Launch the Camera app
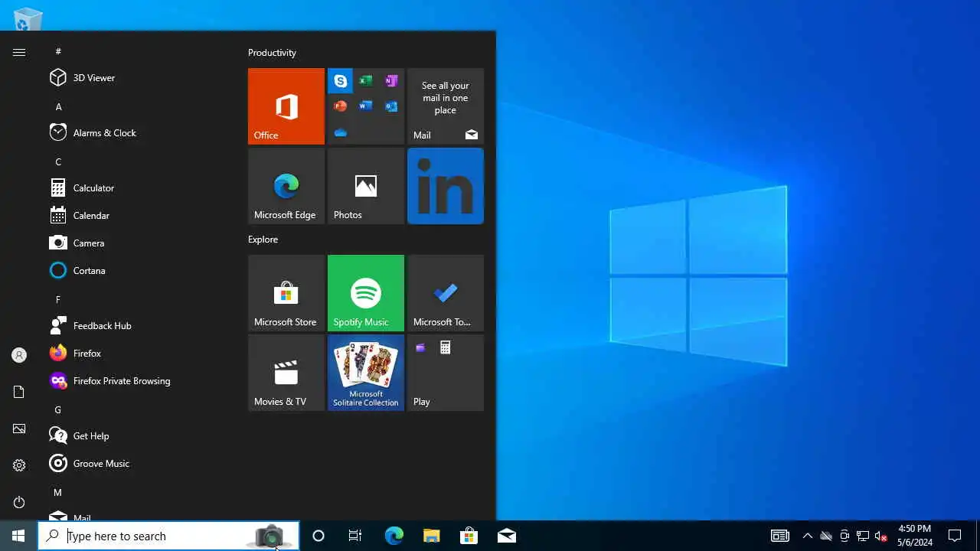Screen dimensions: 980x551 [141, 243]
